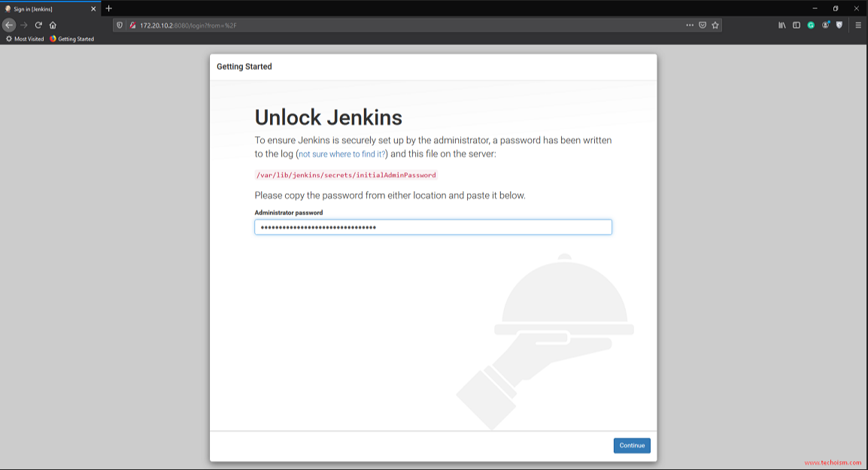
Task: Open the Library icon in toolbar
Action: pos(782,25)
